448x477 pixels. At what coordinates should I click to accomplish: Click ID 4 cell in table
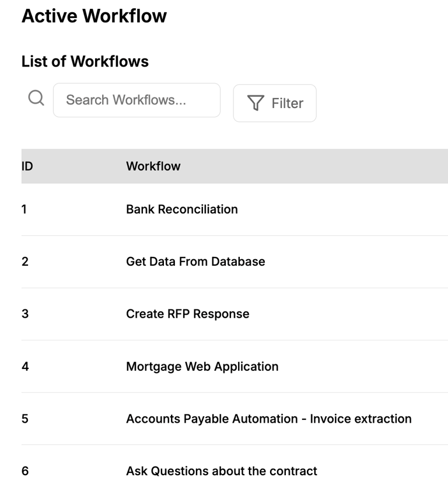24,367
